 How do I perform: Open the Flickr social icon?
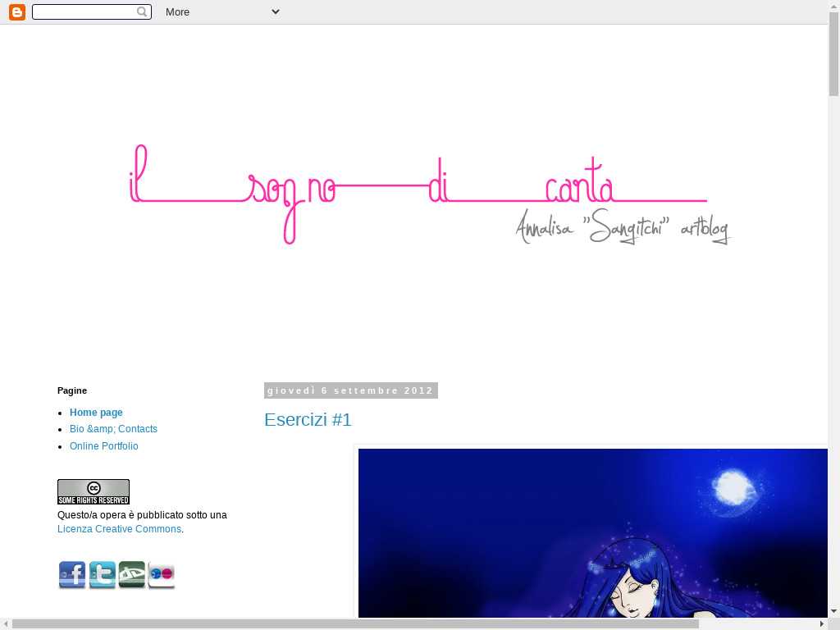[162, 575]
